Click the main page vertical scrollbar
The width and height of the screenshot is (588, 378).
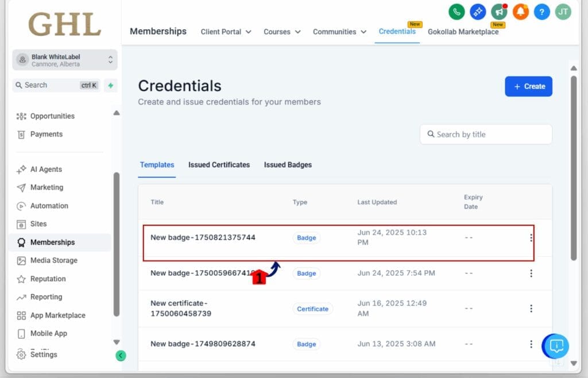click(574, 168)
